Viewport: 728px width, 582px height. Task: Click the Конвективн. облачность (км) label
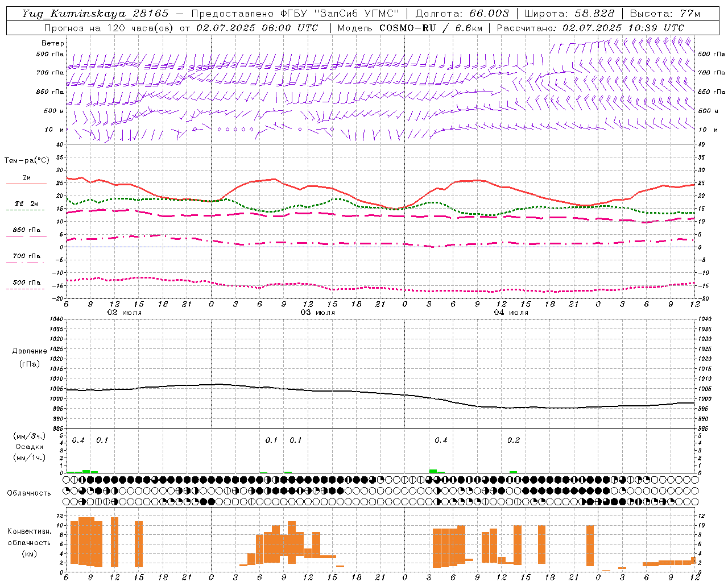click(x=29, y=542)
